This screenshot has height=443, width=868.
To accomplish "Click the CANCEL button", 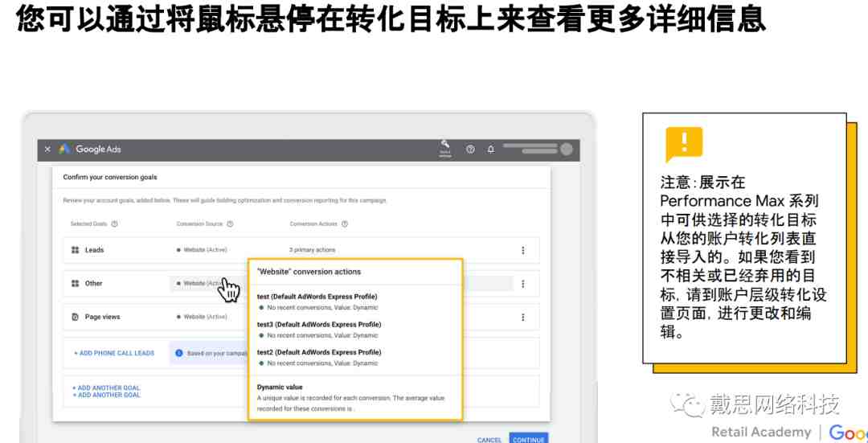I will pos(489,440).
